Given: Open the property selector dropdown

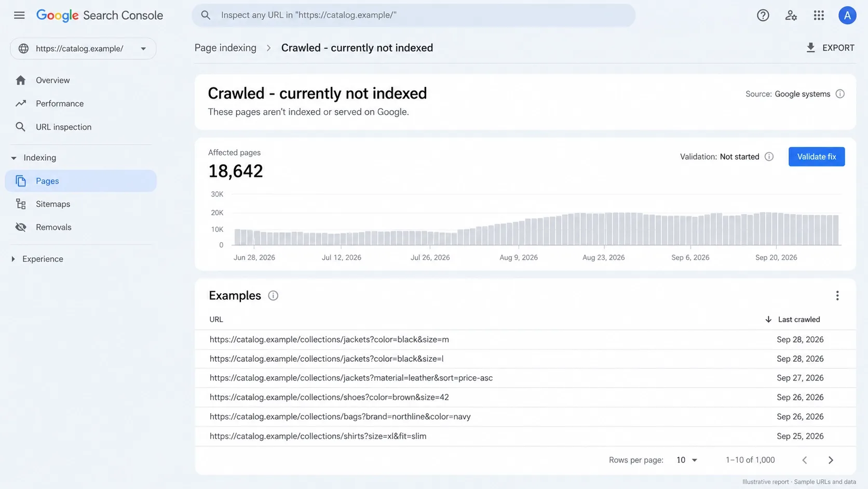Looking at the screenshot, I should (x=83, y=48).
